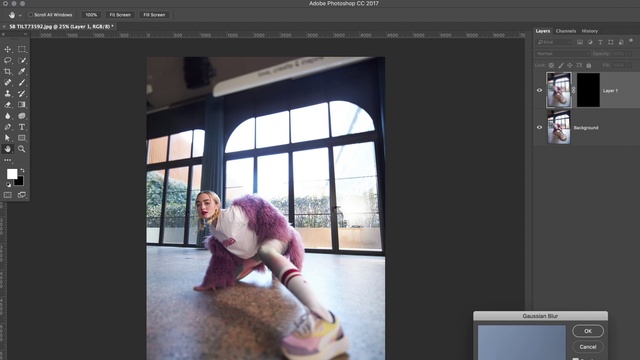
Task: Select the Type tool
Action: click(x=22, y=127)
